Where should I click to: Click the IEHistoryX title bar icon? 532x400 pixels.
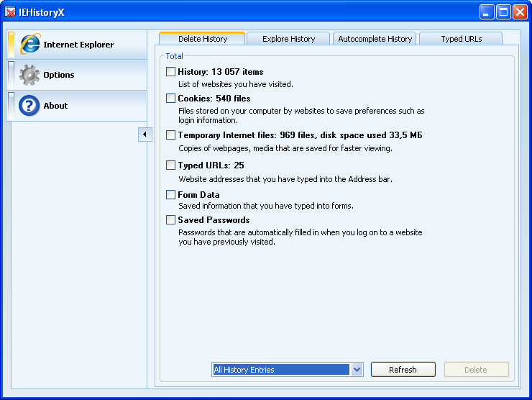[x=10, y=12]
